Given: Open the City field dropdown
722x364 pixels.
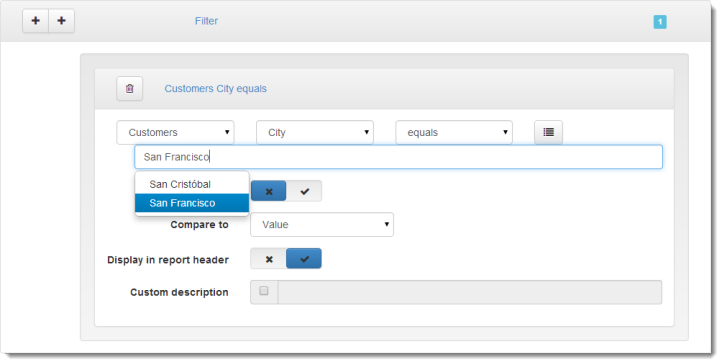Looking at the screenshot, I should [315, 133].
